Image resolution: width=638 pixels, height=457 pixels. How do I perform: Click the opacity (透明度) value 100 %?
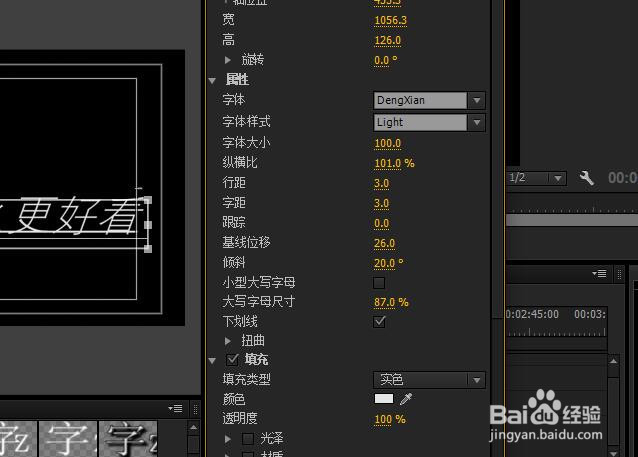point(390,420)
